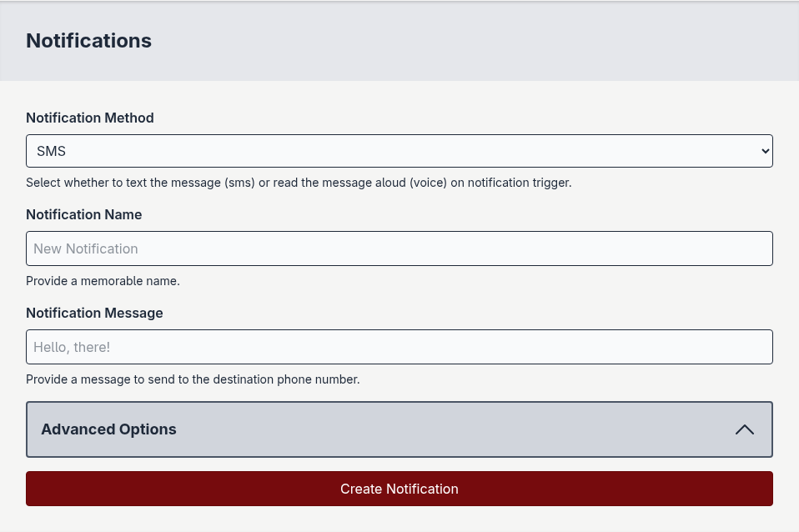Click the chevron icon on Advanced Options
Viewport: 799px width, 532px height.
(x=744, y=429)
